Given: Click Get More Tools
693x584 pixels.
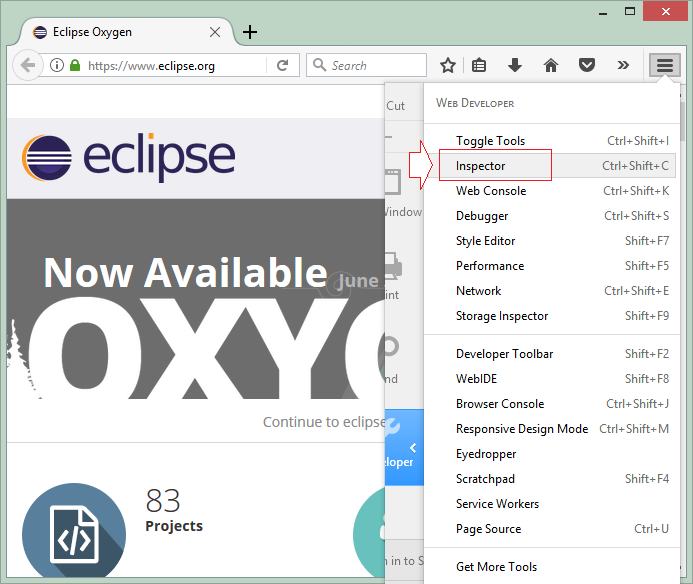Looking at the screenshot, I should click(x=551, y=567).
